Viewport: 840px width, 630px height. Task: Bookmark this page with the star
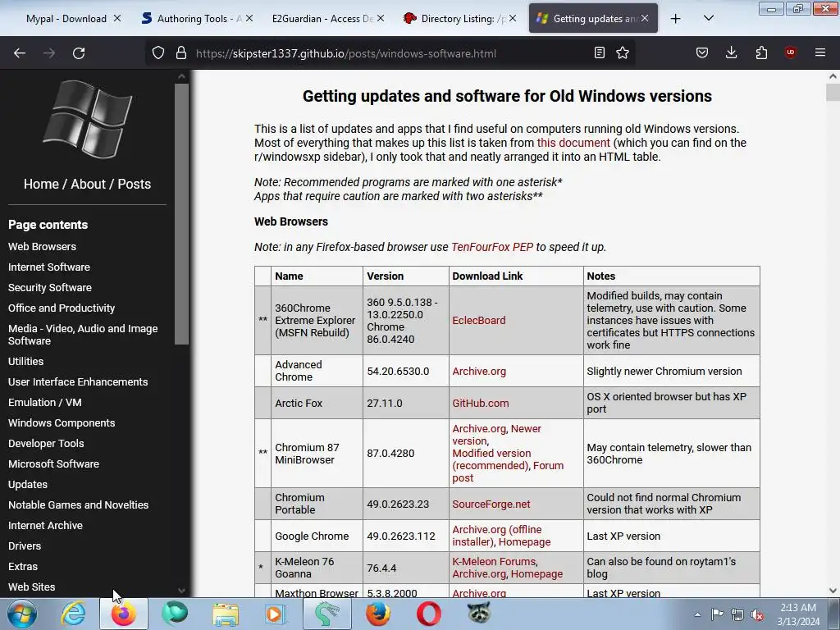pyautogui.click(x=622, y=52)
